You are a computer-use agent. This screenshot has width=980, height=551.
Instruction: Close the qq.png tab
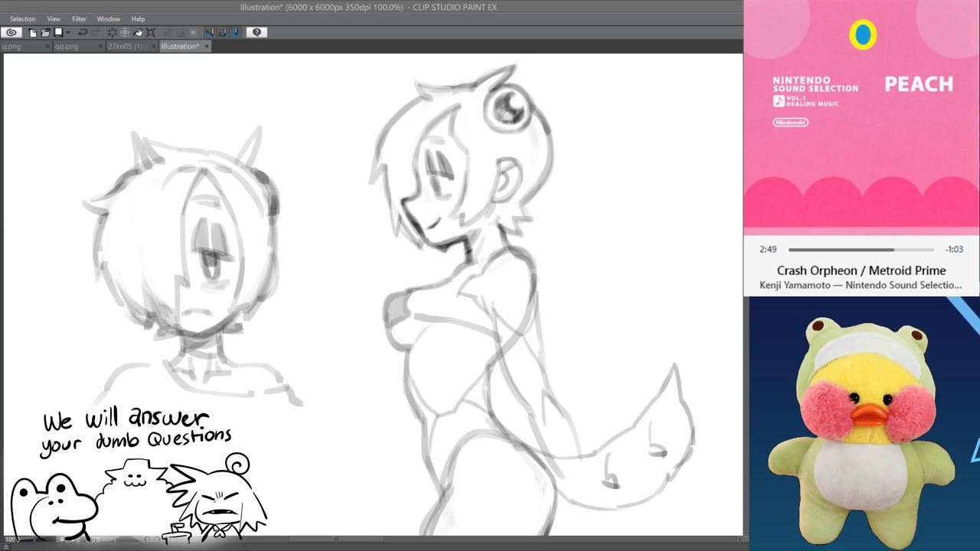[x=100, y=46]
